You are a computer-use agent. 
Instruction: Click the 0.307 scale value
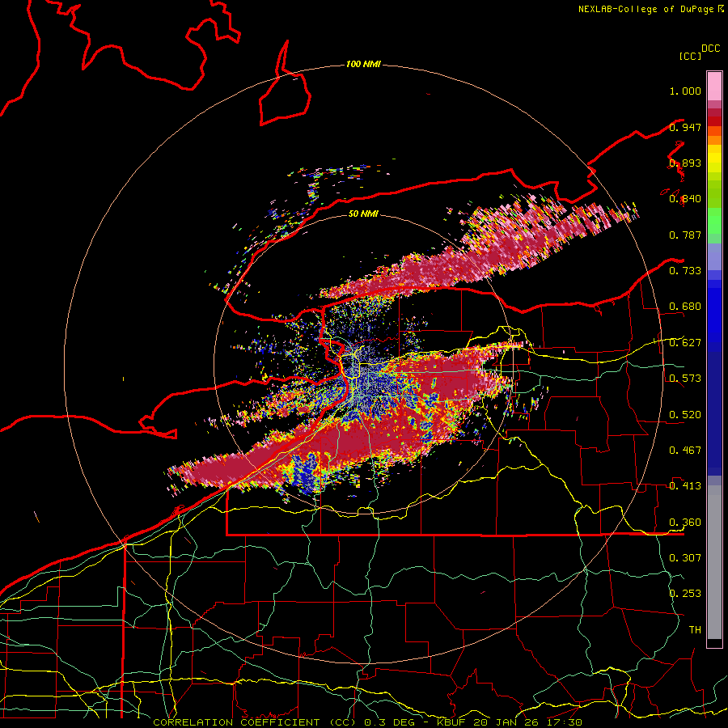pos(685,558)
